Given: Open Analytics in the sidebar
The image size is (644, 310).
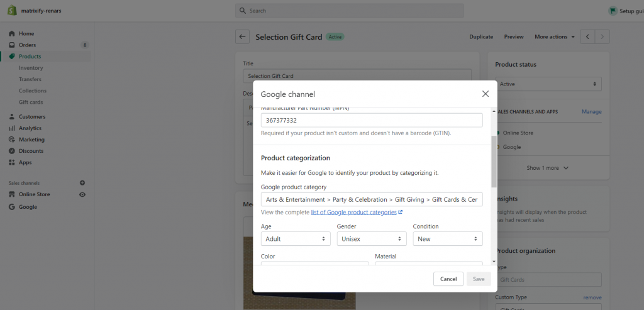Looking at the screenshot, I should tap(30, 128).
